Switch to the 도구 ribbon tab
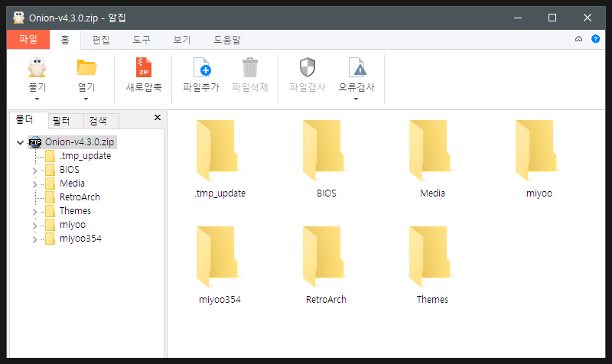Image resolution: width=612 pixels, height=364 pixels. (x=142, y=40)
